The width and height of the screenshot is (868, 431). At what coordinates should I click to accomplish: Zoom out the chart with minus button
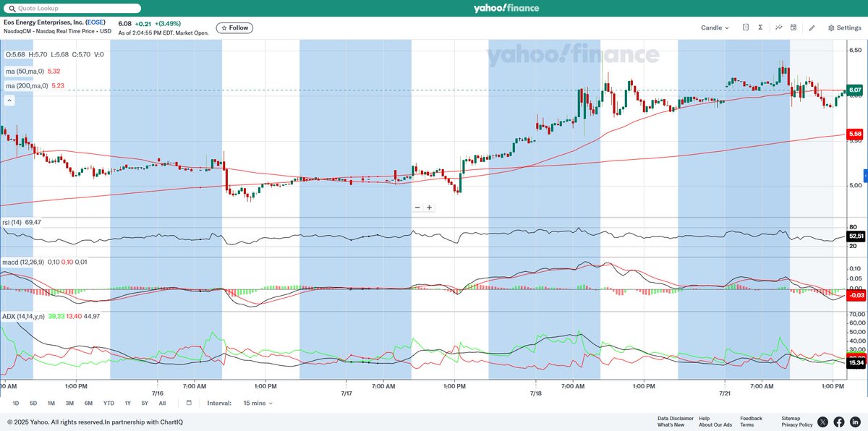click(417, 208)
